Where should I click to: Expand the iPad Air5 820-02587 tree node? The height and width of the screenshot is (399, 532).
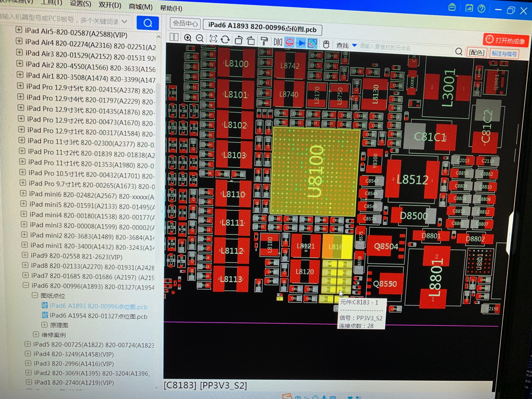pyautogui.click(x=19, y=30)
